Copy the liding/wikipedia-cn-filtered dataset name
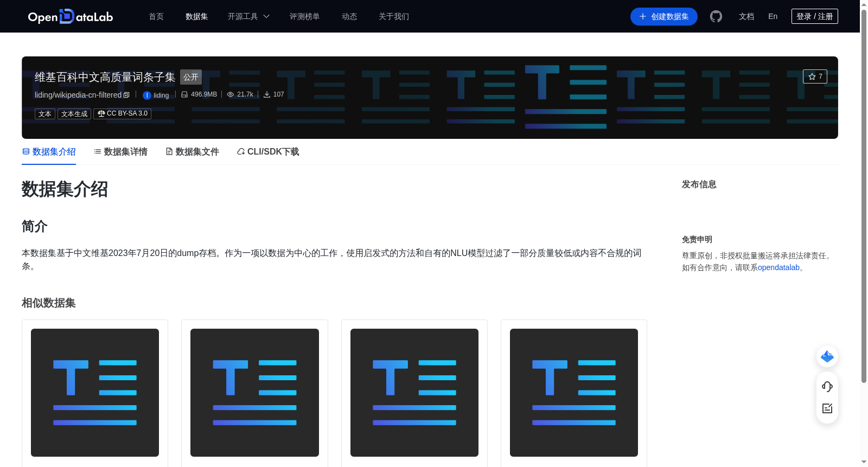The width and height of the screenshot is (868, 467). pyautogui.click(x=126, y=95)
